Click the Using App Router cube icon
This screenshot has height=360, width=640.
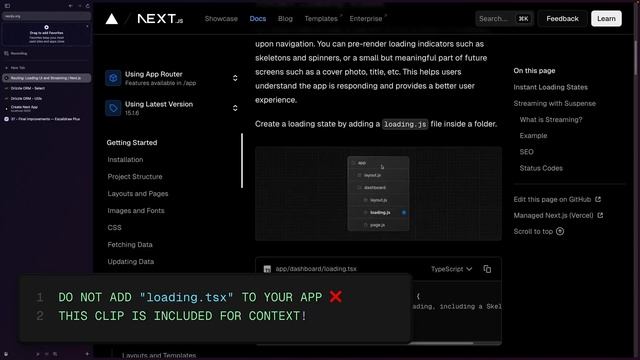[x=113, y=78]
